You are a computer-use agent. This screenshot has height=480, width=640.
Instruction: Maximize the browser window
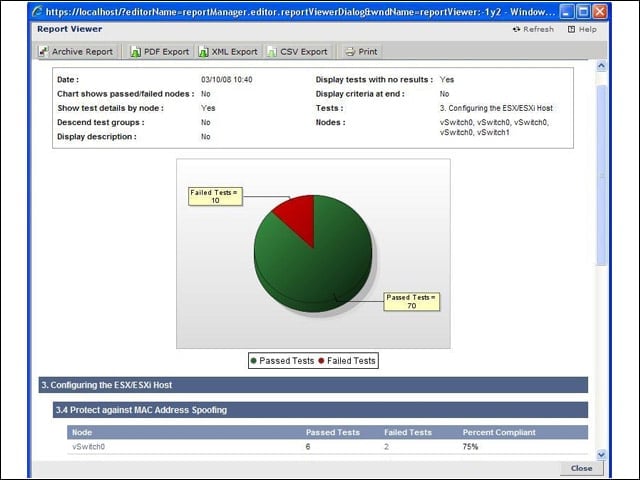point(583,11)
